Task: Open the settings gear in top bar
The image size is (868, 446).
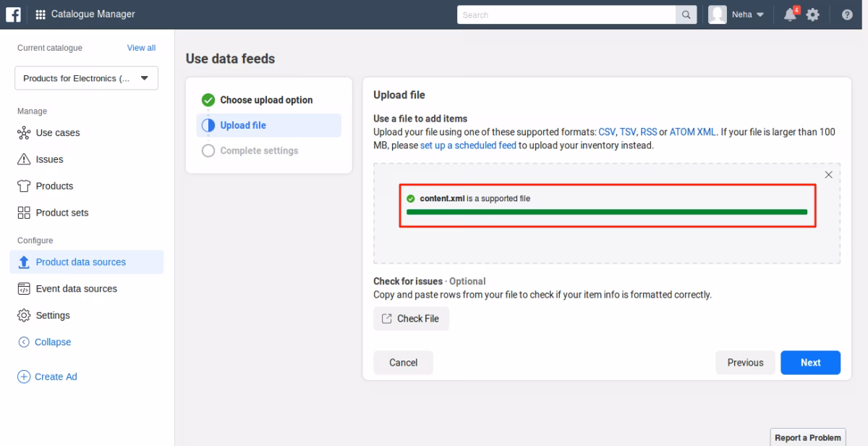Action: pos(813,14)
